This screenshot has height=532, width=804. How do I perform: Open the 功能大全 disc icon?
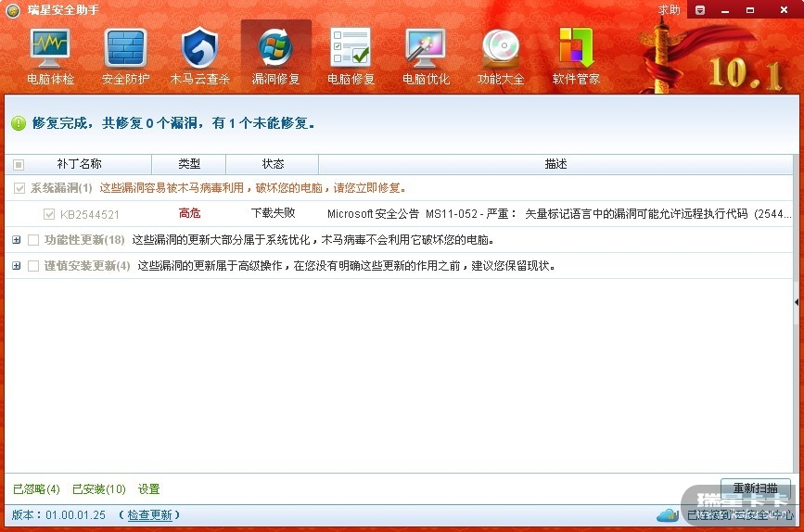pos(501,57)
